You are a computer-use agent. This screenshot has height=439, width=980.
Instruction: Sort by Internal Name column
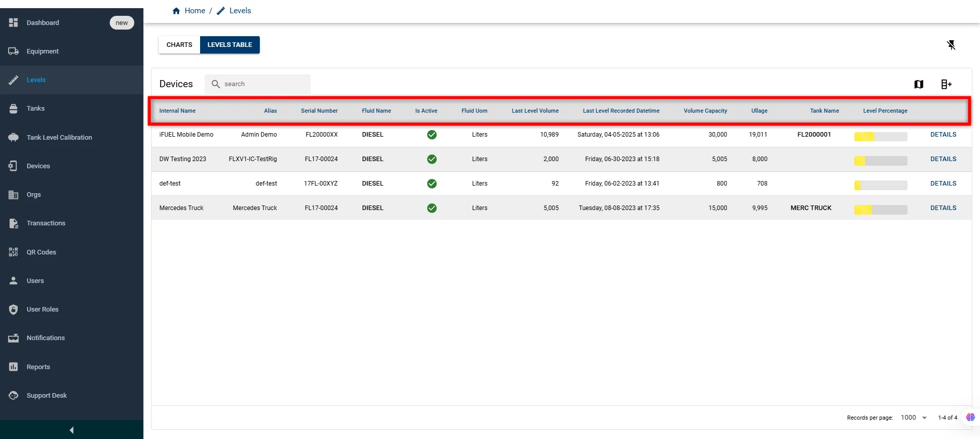tap(177, 111)
